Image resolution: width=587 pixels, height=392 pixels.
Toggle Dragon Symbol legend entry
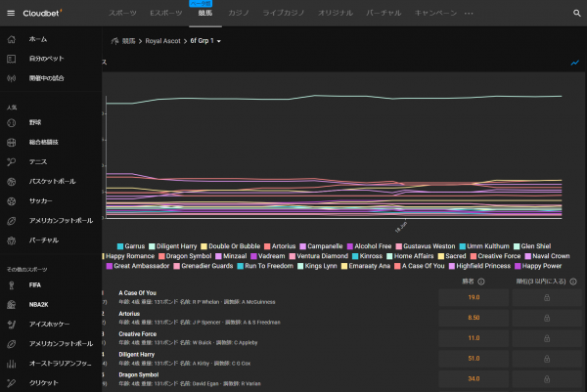pos(185,256)
